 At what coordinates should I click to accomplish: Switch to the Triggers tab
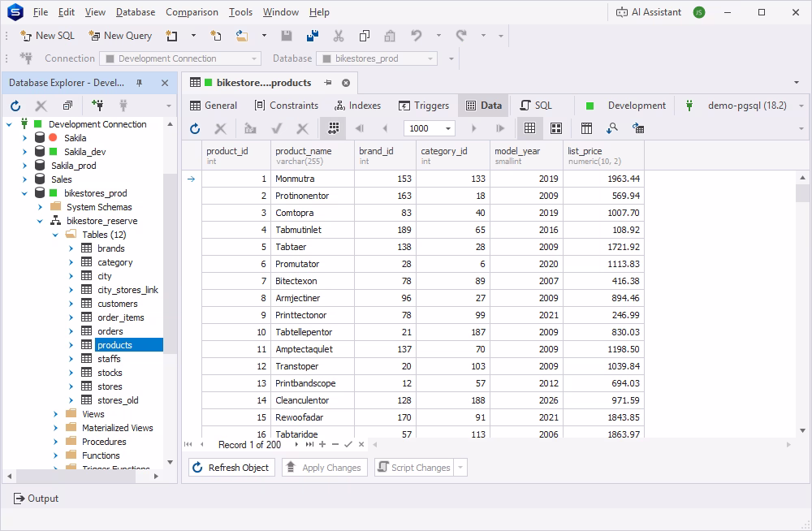(424, 106)
